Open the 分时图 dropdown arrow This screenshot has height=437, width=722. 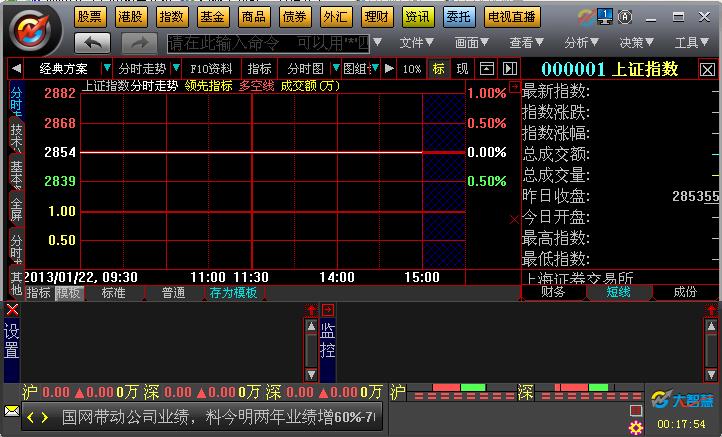(x=336, y=68)
